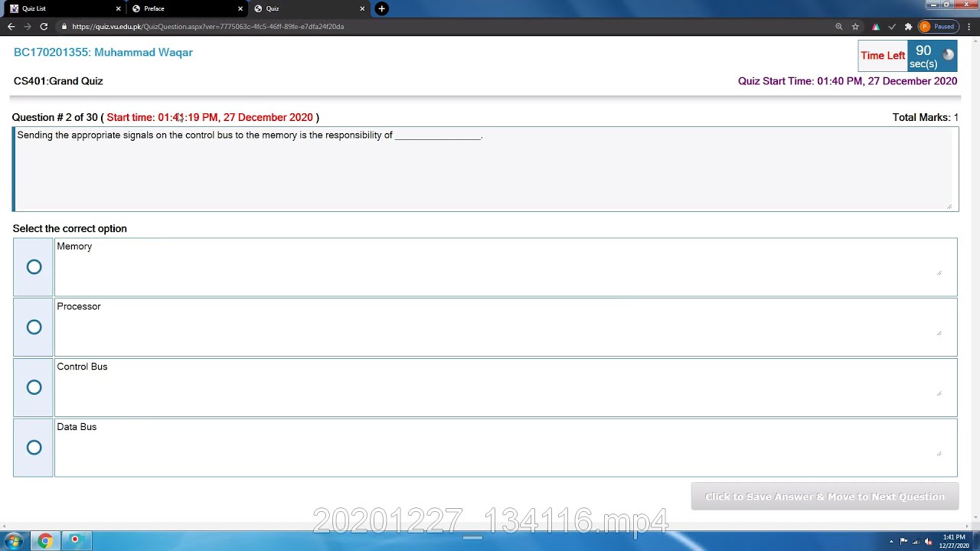
Task: Open the Paused profile button
Action: (x=938, y=27)
